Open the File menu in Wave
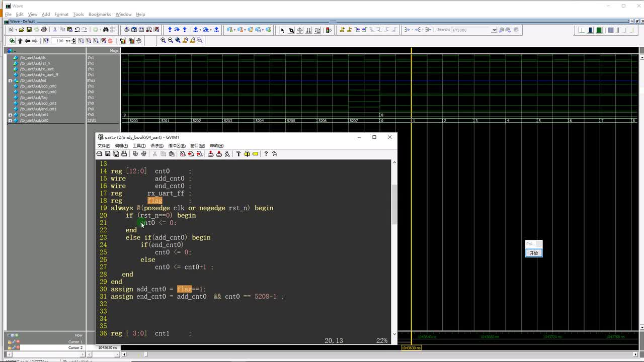Image resolution: width=644 pixels, height=362 pixels. [8, 14]
